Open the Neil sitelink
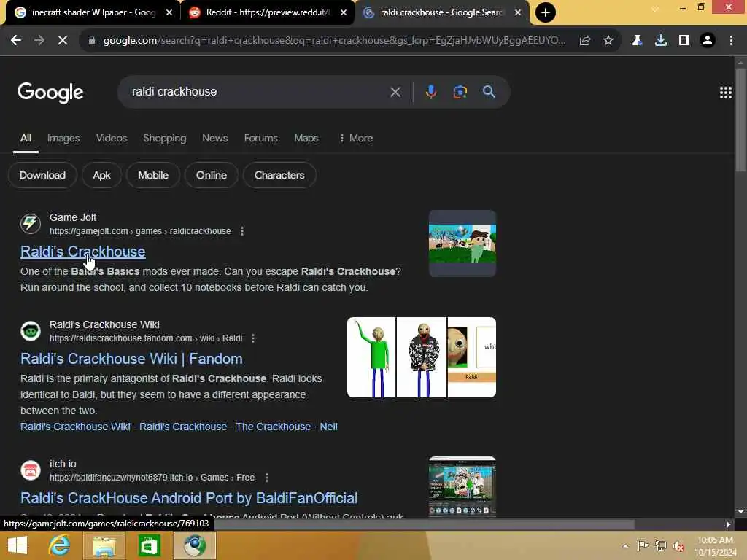This screenshot has width=747, height=560. 328,427
